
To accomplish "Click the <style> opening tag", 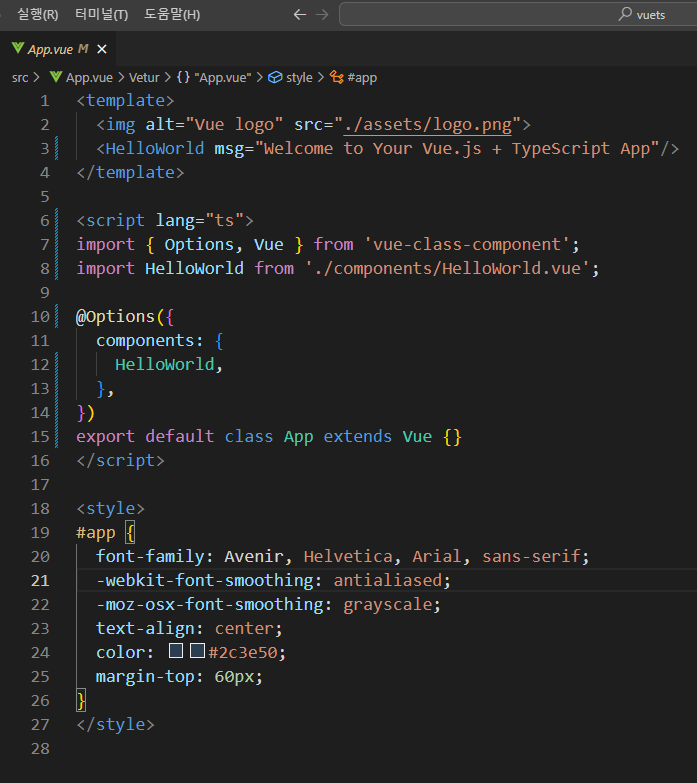I will point(110,508).
